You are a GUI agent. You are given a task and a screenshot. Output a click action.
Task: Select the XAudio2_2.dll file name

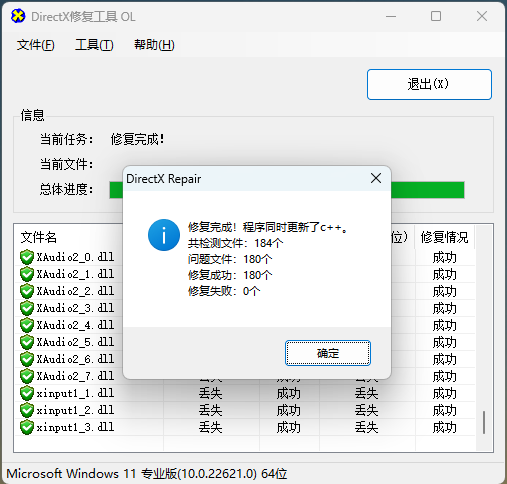pyautogui.click(x=75, y=291)
